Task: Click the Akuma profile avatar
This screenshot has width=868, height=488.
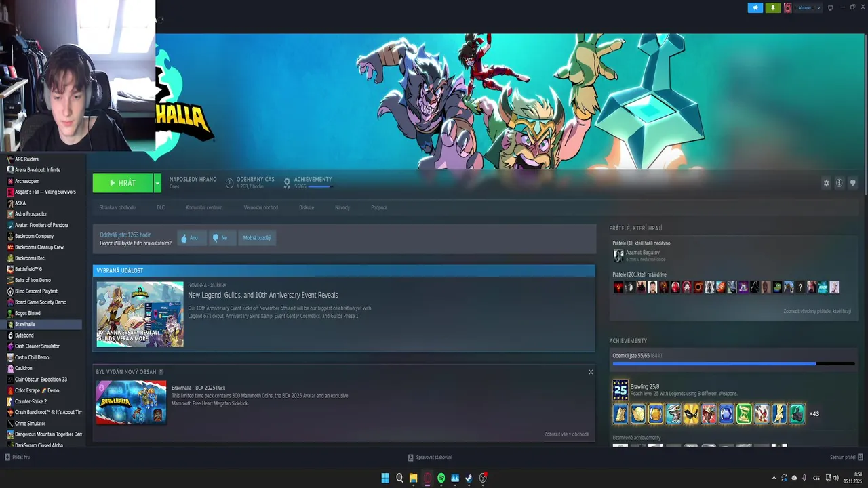Action: click(x=787, y=7)
